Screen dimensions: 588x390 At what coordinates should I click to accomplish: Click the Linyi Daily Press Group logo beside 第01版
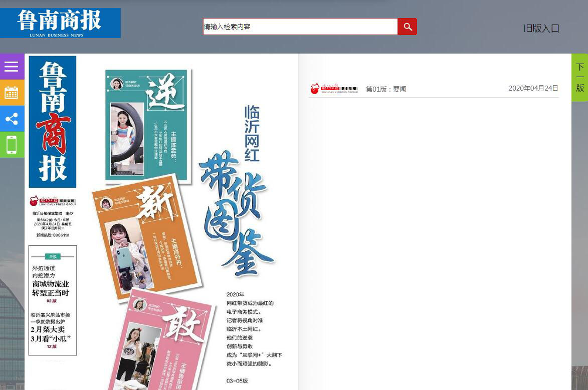[334, 89]
